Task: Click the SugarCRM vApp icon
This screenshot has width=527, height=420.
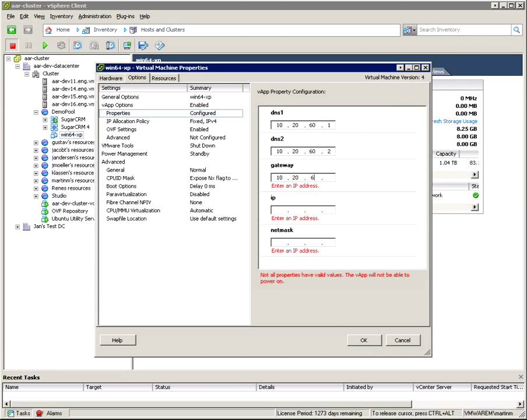Action: pyautogui.click(x=54, y=120)
